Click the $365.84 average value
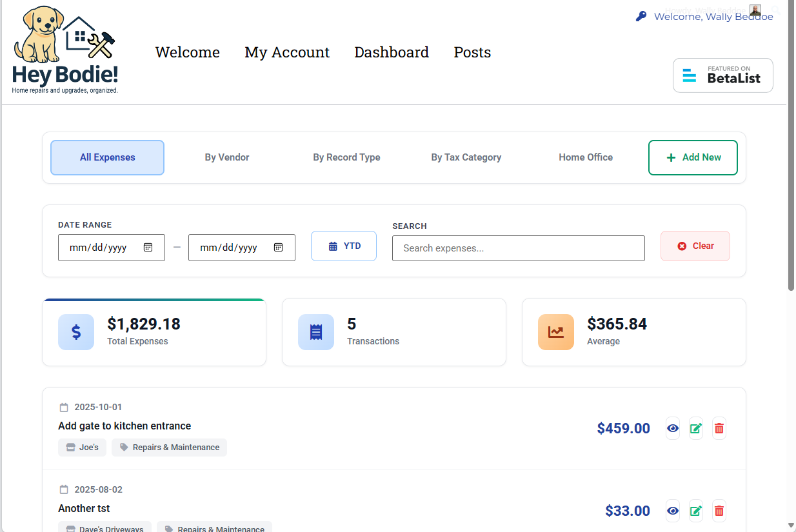The height and width of the screenshot is (532, 796). [617, 324]
